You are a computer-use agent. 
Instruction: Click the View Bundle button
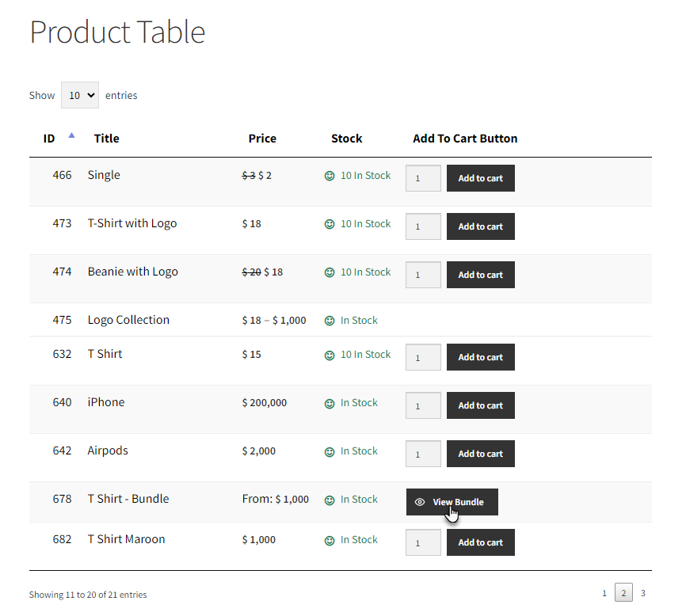(x=452, y=502)
